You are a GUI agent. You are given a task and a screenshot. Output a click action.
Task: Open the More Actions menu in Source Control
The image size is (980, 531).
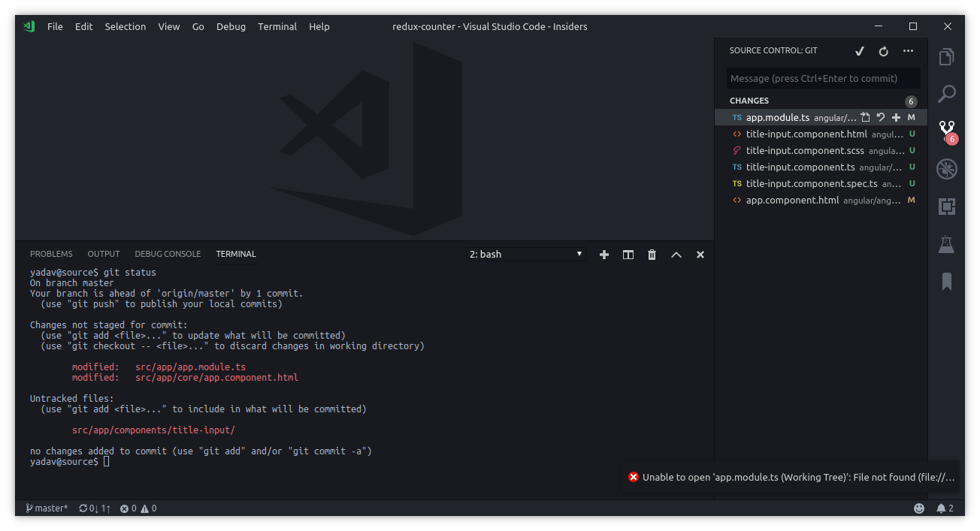(x=908, y=50)
